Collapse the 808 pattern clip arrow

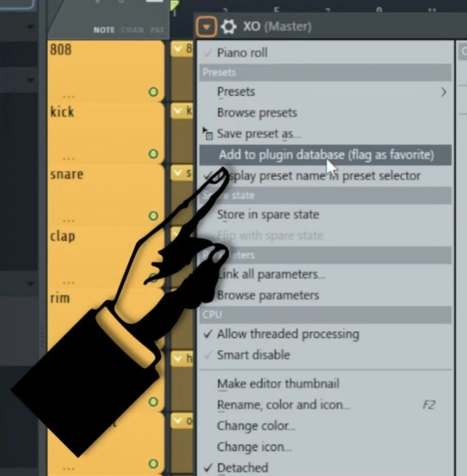click(178, 48)
